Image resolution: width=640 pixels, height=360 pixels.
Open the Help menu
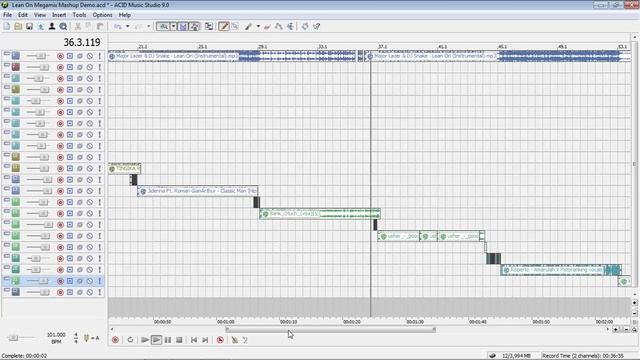[x=124, y=15]
